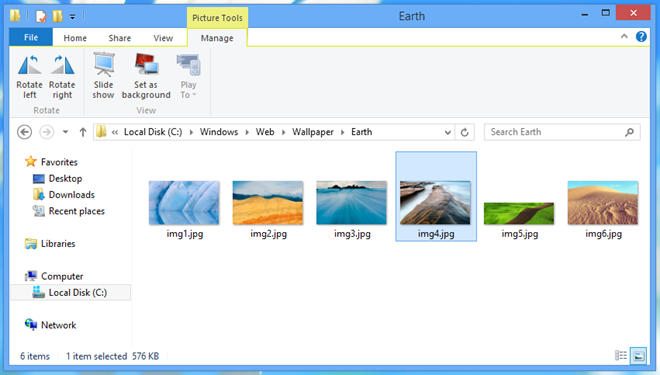Click the Forward navigation arrow

coord(46,132)
